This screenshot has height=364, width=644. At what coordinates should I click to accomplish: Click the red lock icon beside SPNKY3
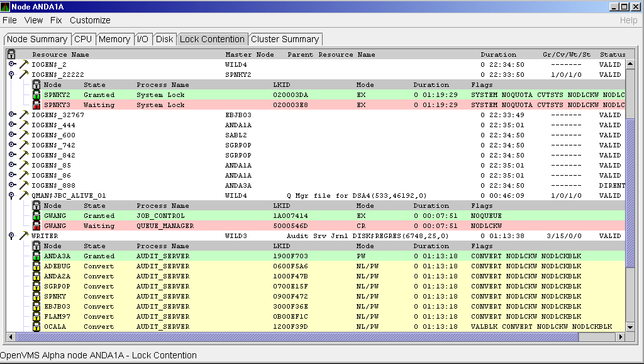tap(36, 105)
